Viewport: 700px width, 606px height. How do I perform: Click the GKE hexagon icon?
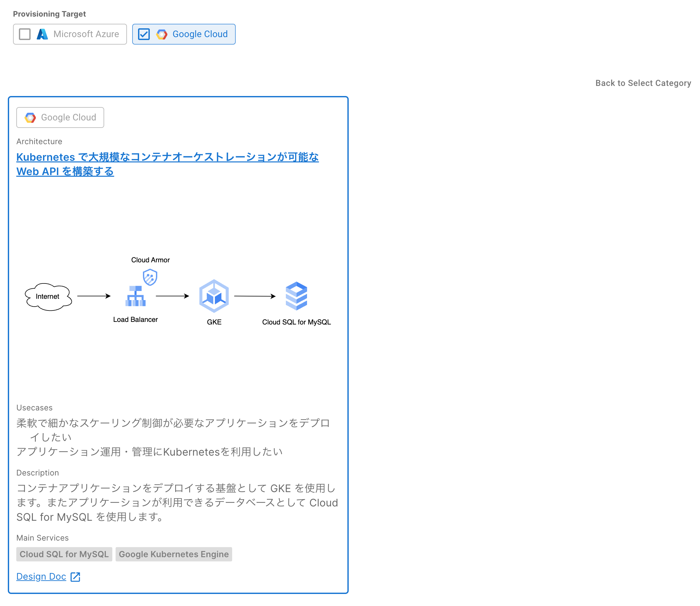pos(214,296)
